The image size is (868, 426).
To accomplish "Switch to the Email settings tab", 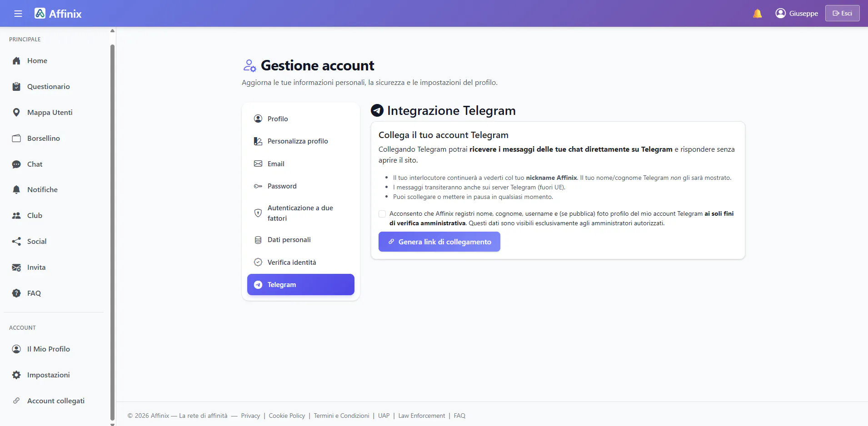I will click(x=301, y=164).
